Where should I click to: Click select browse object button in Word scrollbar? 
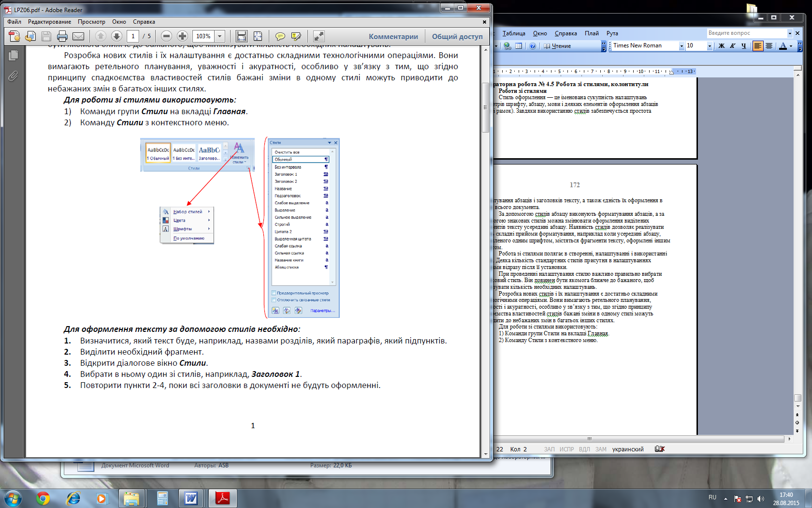point(797,423)
